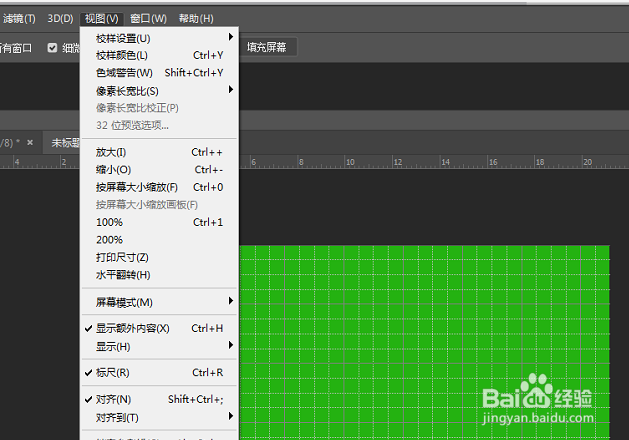Open the 窗口(W) menu
This screenshot has width=629, height=440.
tap(148, 18)
